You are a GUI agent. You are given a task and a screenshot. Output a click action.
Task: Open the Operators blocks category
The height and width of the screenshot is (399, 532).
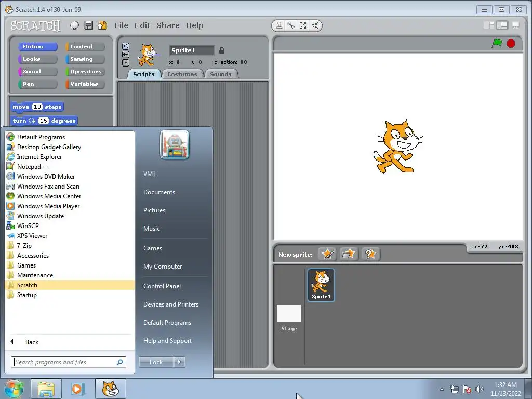coord(85,72)
